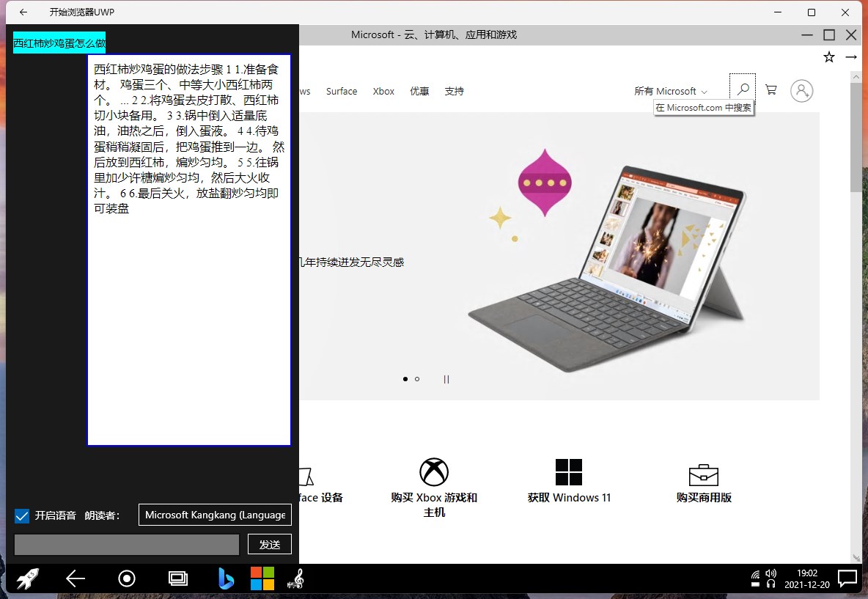Click the Windows 11 logo icon
Screen dimensions: 868x599
click(569, 472)
